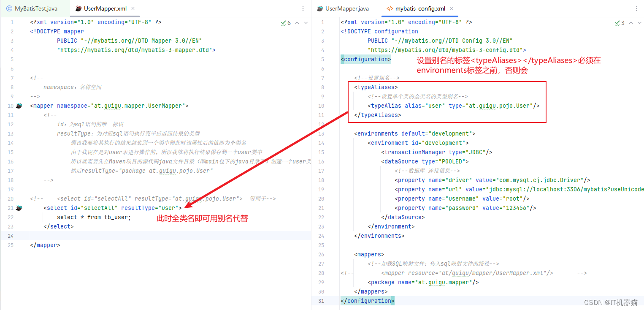644x310 pixels.
Task: Click resultType="user" in the select tag
Action: coord(150,208)
